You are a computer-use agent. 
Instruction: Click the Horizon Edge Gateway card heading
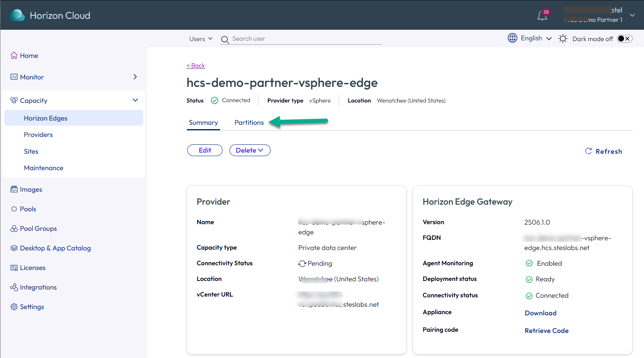pyautogui.click(x=467, y=202)
